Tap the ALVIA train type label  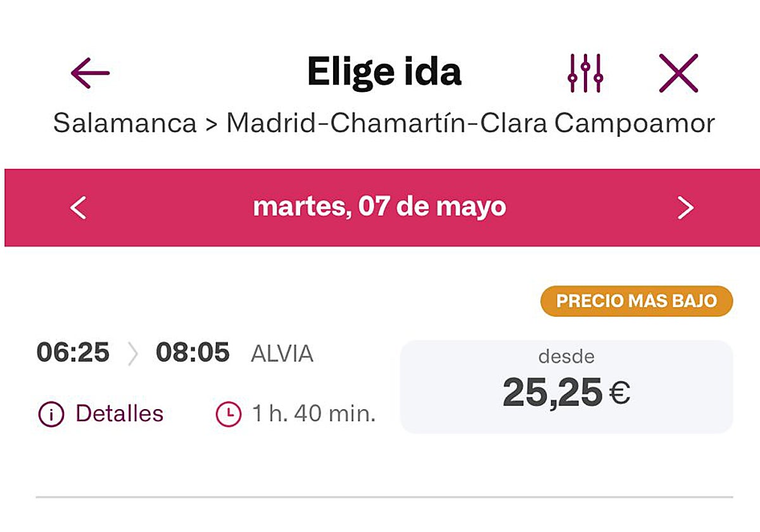pos(282,354)
